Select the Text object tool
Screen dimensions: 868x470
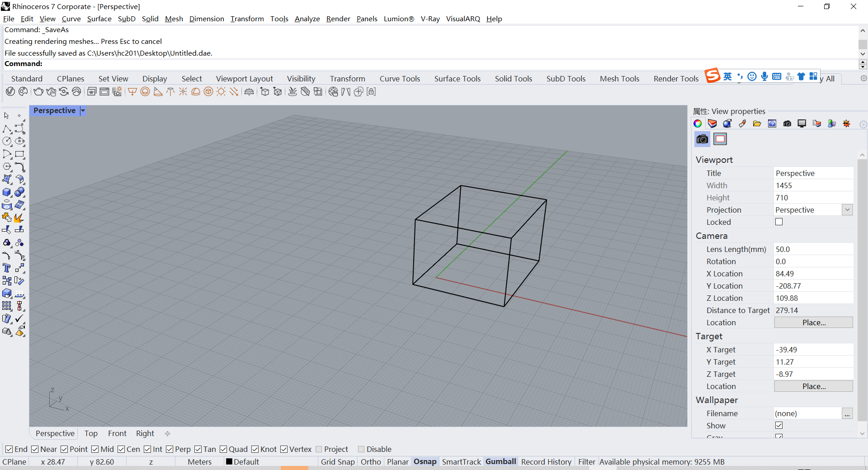pyautogui.click(x=7, y=268)
